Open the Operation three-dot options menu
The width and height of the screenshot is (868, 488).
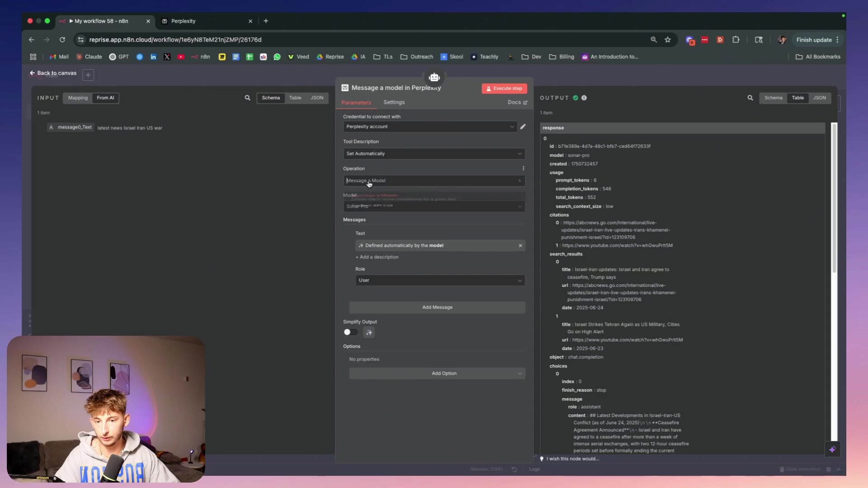click(x=524, y=169)
